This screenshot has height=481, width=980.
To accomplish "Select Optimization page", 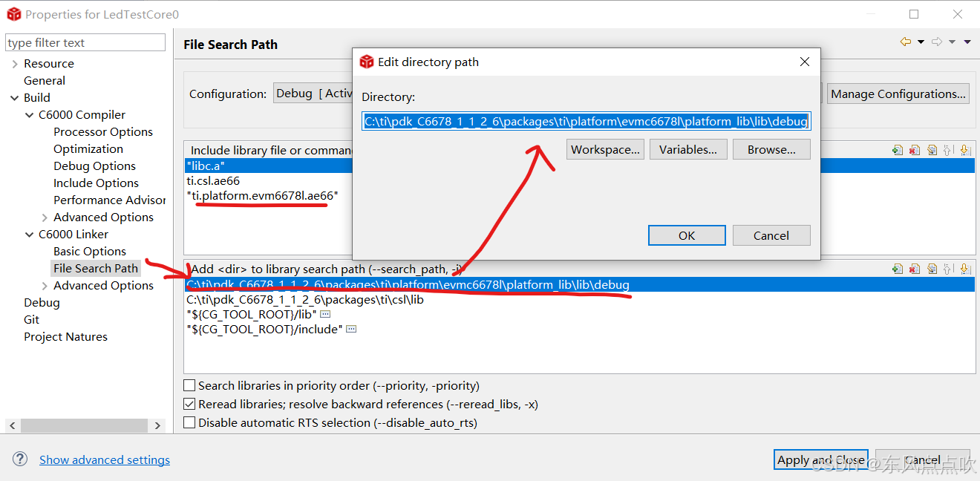I will tap(88, 149).
